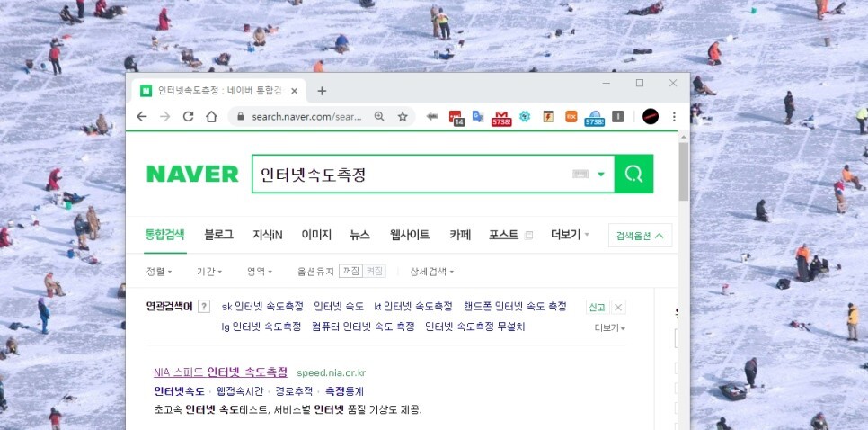Viewport: 868px width, 430px height.
Task: Go to the browser home page
Action: click(x=211, y=116)
